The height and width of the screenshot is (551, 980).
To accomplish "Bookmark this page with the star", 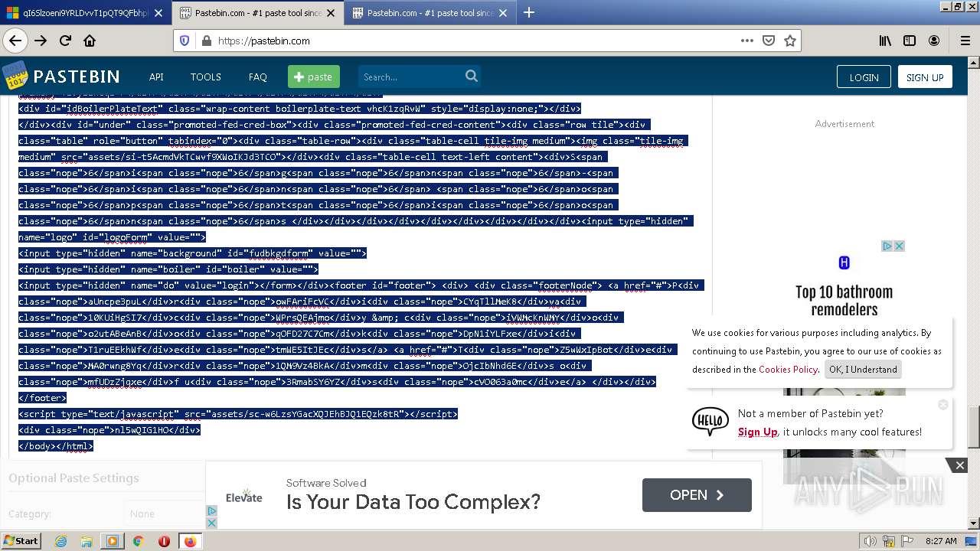I will (x=790, y=41).
